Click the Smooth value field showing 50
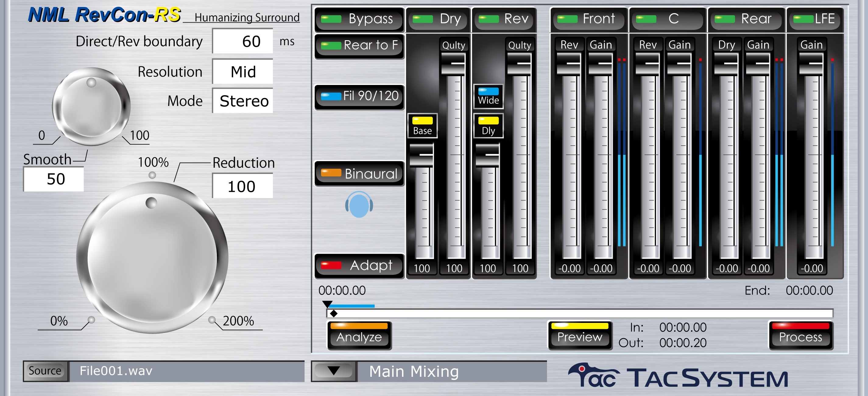868x396 pixels. [53, 179]
